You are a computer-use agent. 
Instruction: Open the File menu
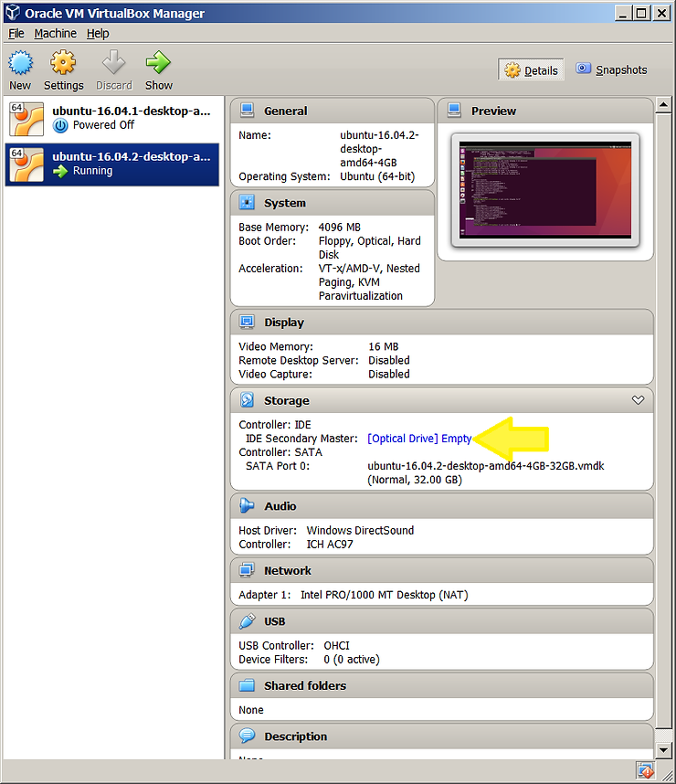point(16,34)
